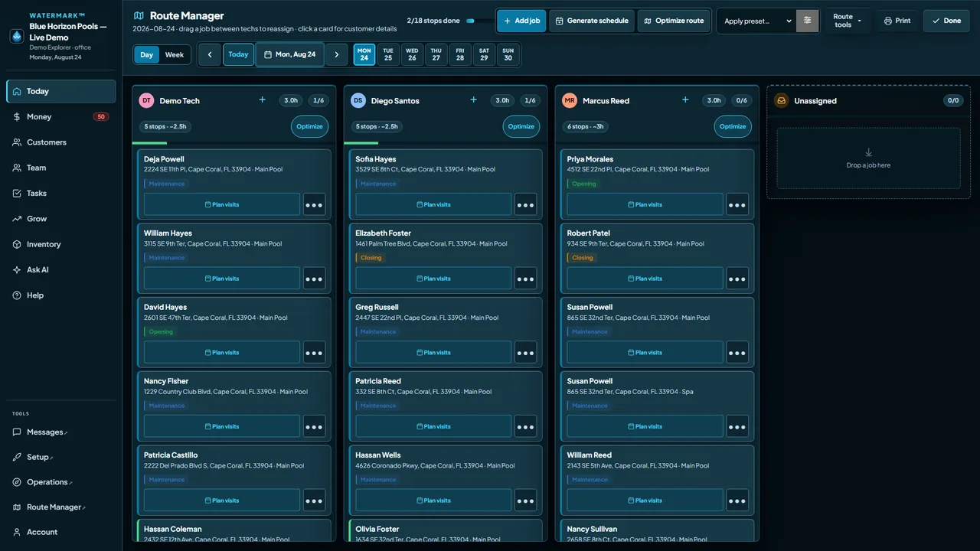Switch to Day view
Viewport: 980px width, 551px height.
pyautogui.click(x=146, y=54)
